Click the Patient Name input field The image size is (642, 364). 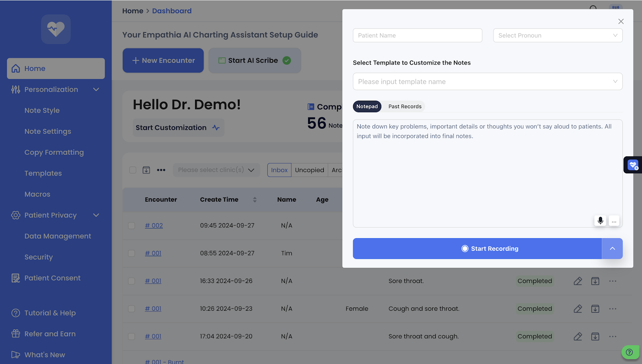[x=417, y=35]
